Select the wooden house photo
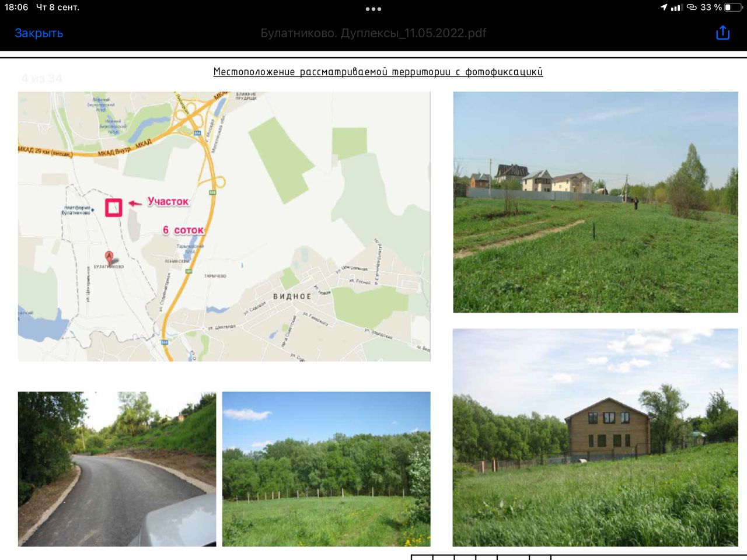 coord(595,437)
